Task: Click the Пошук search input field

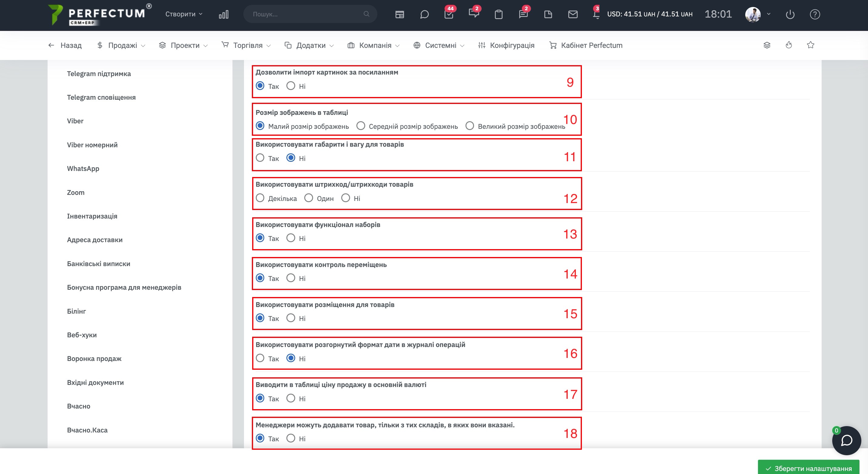Action: (x=310, y=14)
